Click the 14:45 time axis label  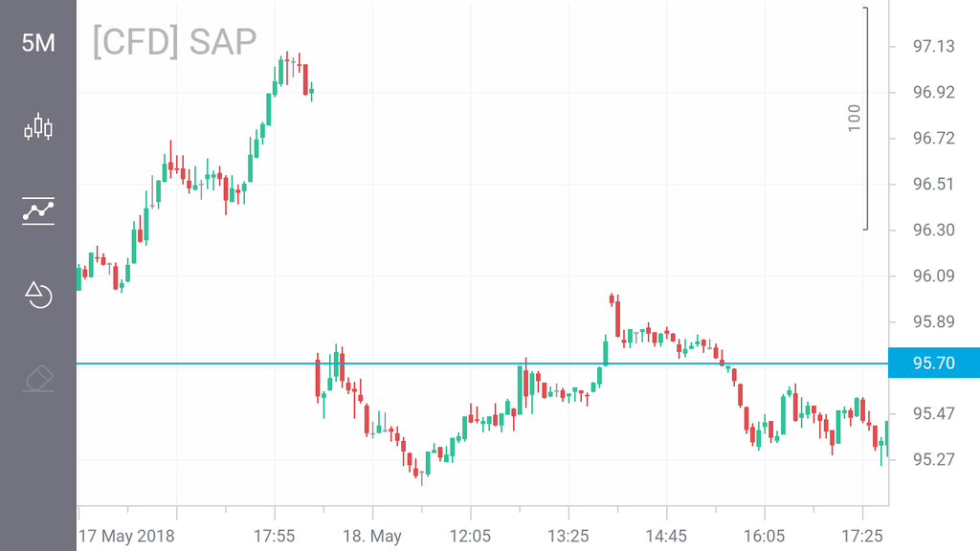[666, 534]
